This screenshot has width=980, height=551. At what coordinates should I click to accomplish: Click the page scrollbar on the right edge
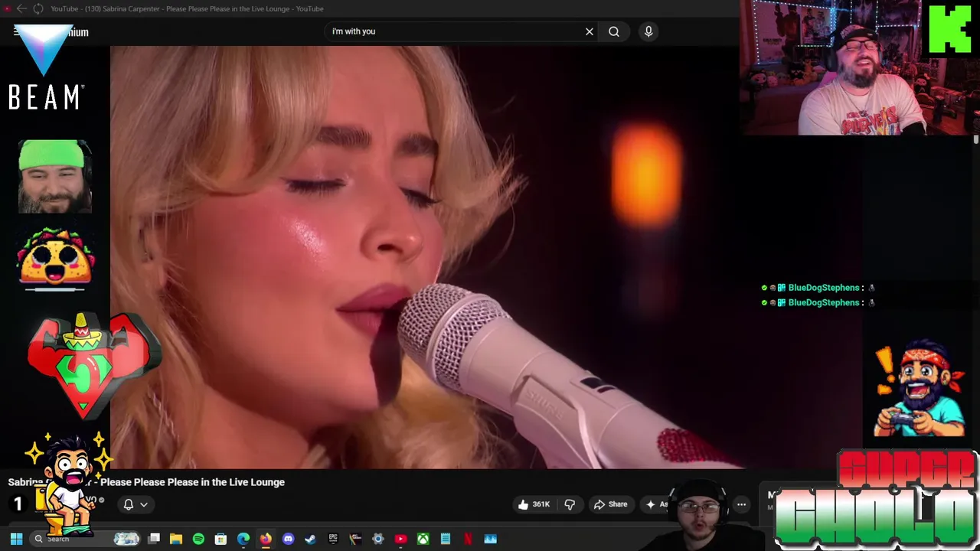click(976, 140)
